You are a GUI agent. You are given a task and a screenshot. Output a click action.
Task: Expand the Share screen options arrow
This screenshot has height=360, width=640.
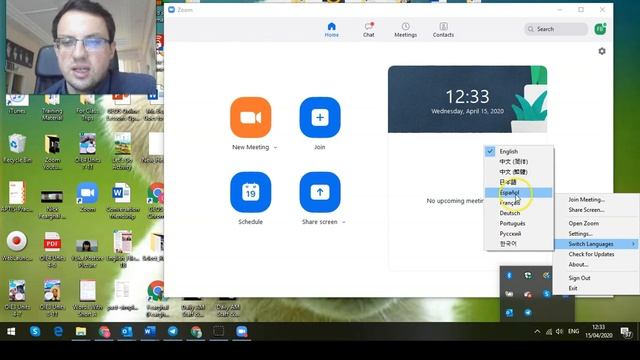344,222
